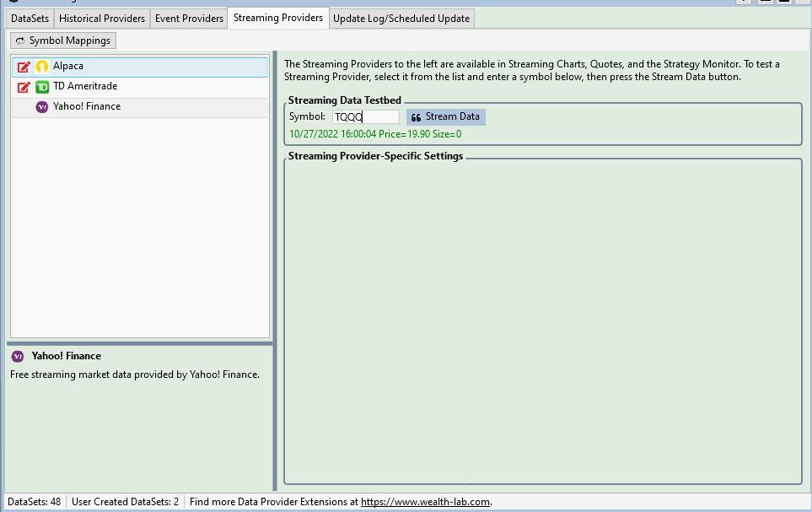Focus the Symbol input field with TQQQ
The height and width of the screenshot is (512, 812).
click(366, 117)
